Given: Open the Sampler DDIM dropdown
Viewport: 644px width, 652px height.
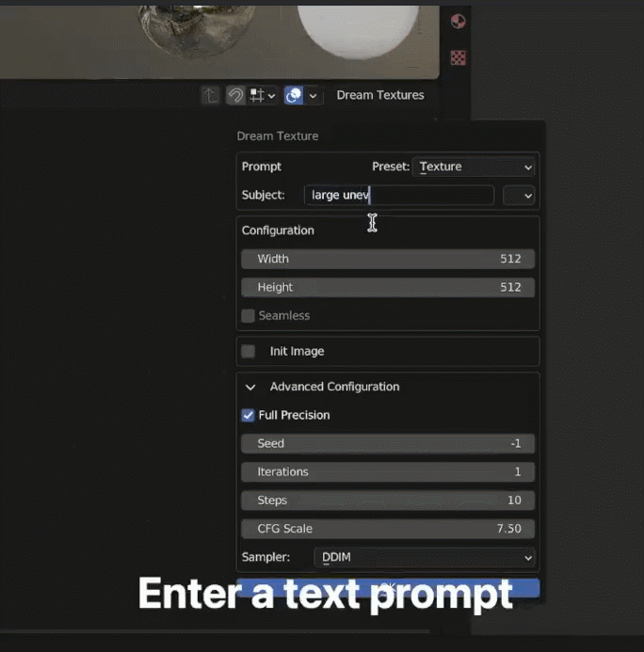Looking at the screenshot, I should (x=425, y=557).
